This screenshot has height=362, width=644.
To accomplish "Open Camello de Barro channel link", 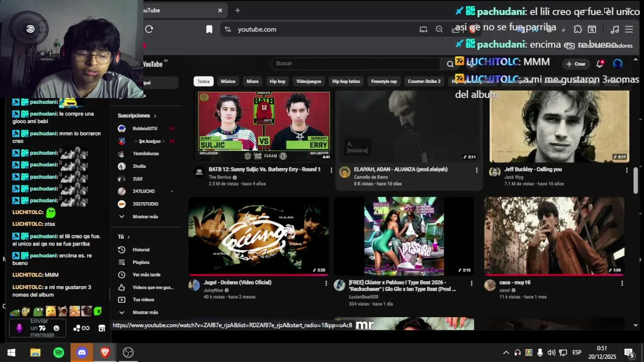I will pyautogui.click(x=371, y=177).
